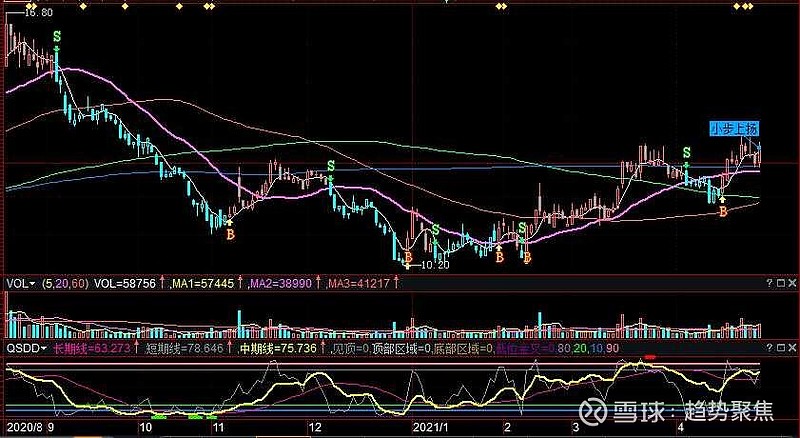Click the 长期线 value in QSDD header

point(91,348)
